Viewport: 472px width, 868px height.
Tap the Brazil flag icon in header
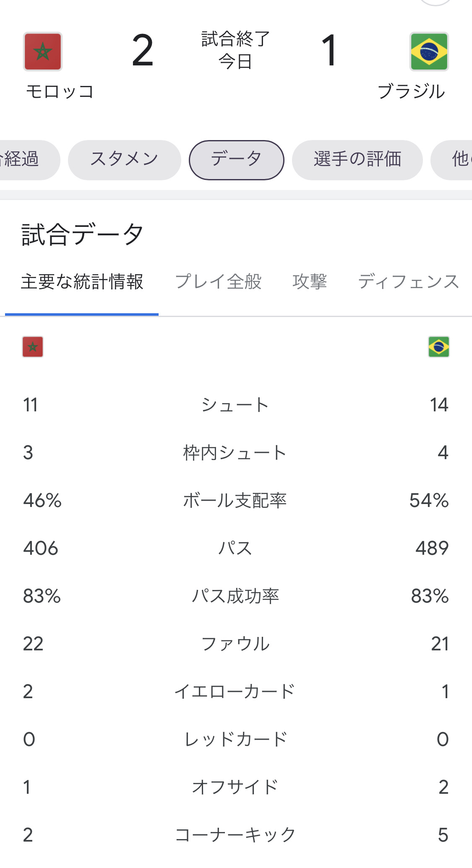coord(429,52)
